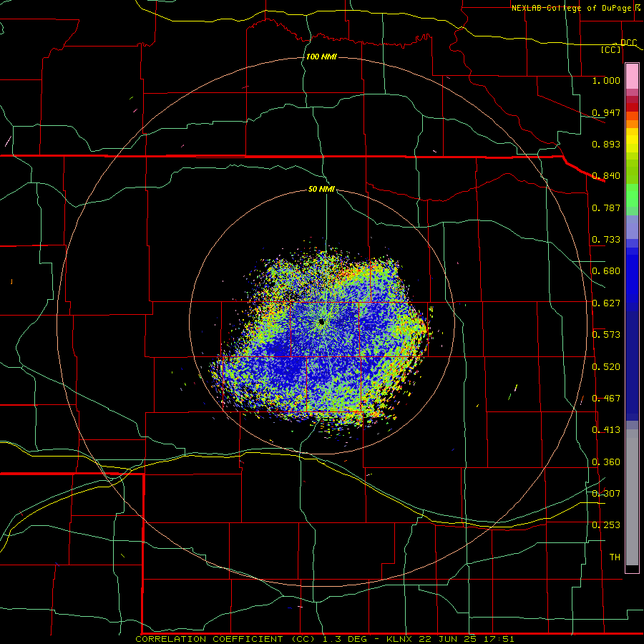
Task: Click the 0.520 scale value
Action: 606,367
